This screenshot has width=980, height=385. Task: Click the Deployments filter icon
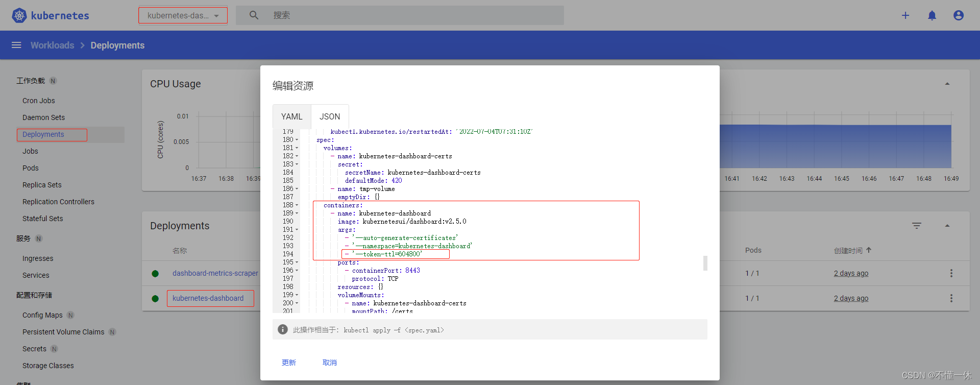pyautogui.click(x=917, y=226)
